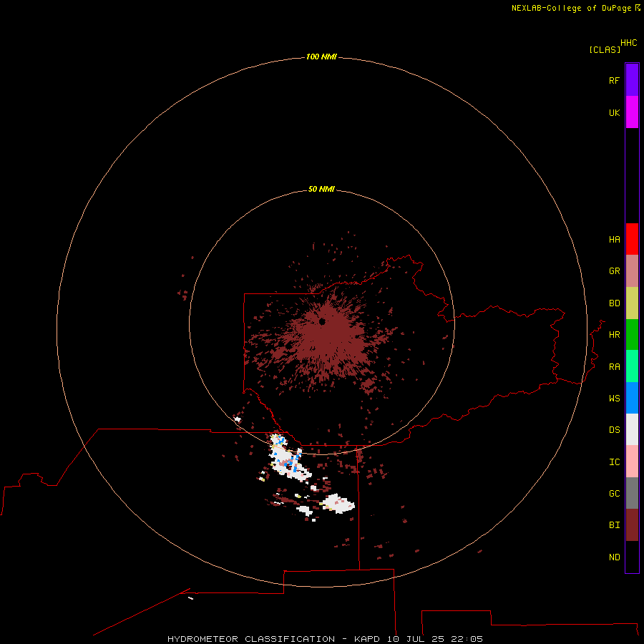Click the HA legend label
Viewport: 644px width, 644px height.
pyautogui.click(x=614, y=239)
